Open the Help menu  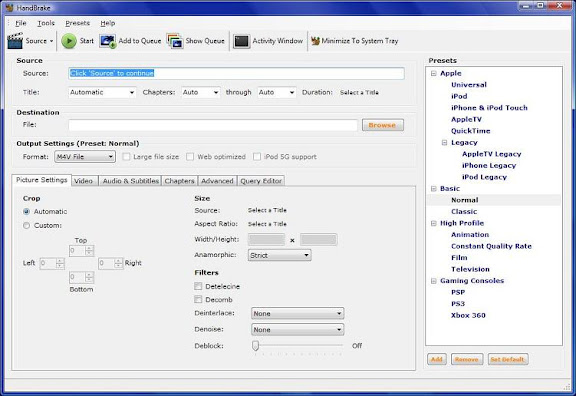coord(108,23)
